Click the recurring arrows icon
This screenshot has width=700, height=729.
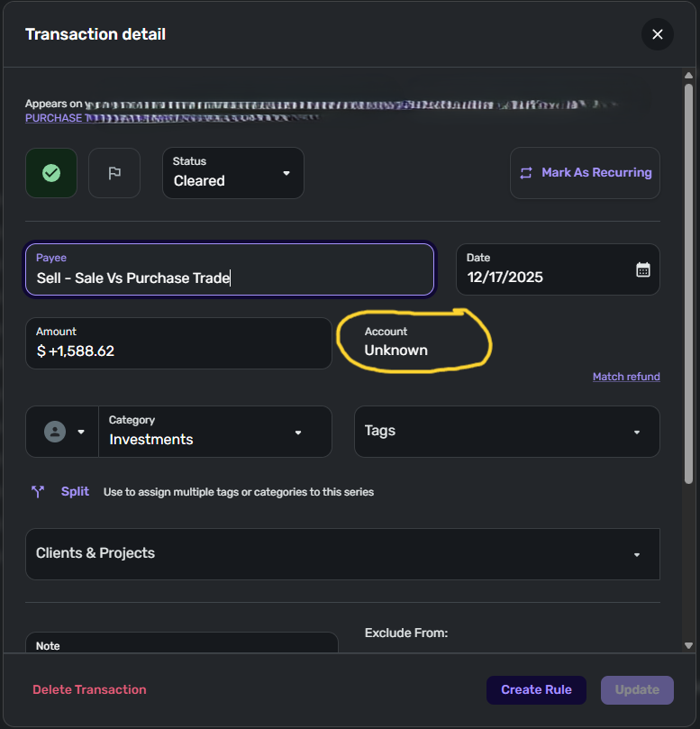525,173
